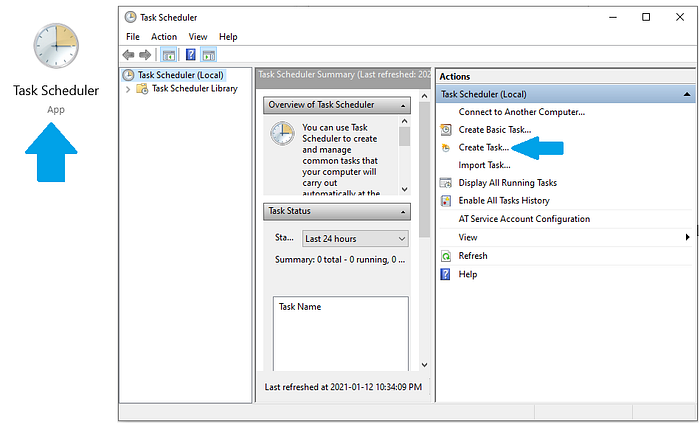Click clock icon beside Task Scheduler (Local)
700x424 pixels.
click(129, 75)
